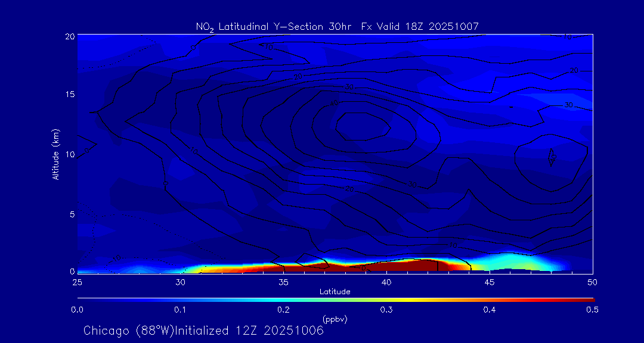644x343 pixels.
Task: Select the "Altitude (km)" y-axis label
Action: tap(55, 154)
